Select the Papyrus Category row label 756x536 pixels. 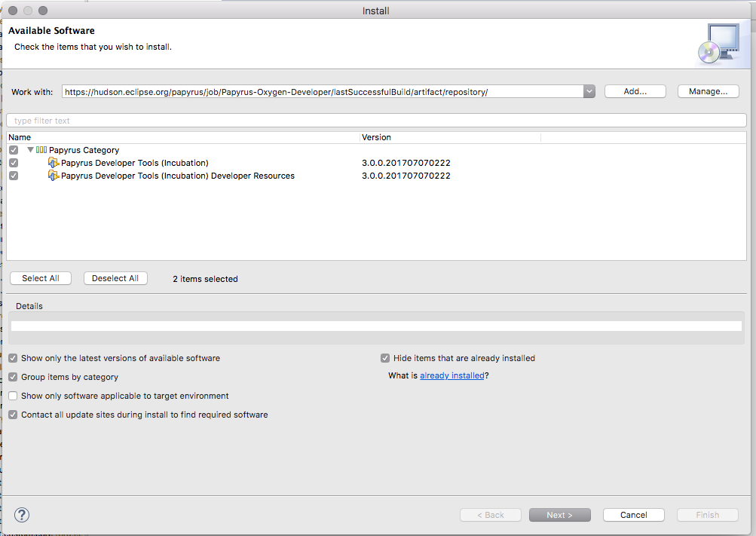(84, 150)
